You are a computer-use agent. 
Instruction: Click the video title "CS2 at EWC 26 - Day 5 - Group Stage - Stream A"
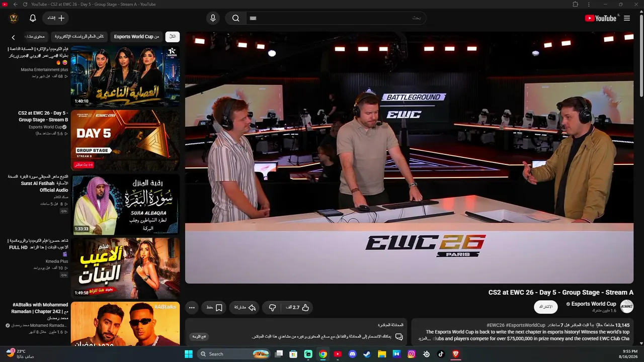click(561, 293)
